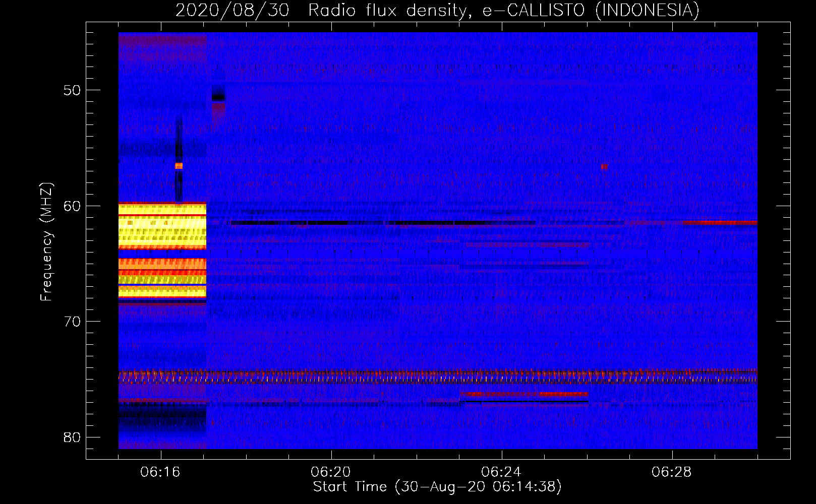This screenshot has height=504, width=816.
Task: Click the "Frequency (MHZ)" axis label
Action: 46,242
